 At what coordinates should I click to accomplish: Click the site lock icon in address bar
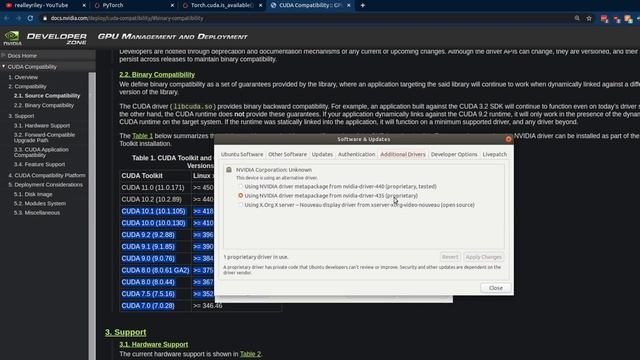coord(45,18)
